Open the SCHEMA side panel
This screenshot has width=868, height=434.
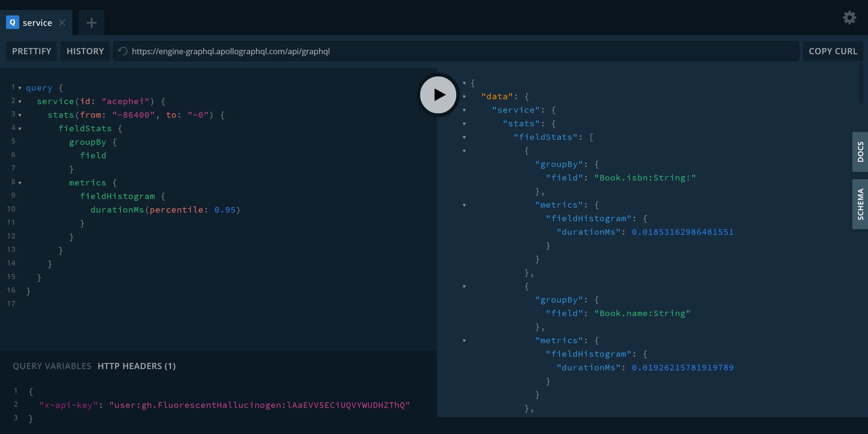click(860, 204)
